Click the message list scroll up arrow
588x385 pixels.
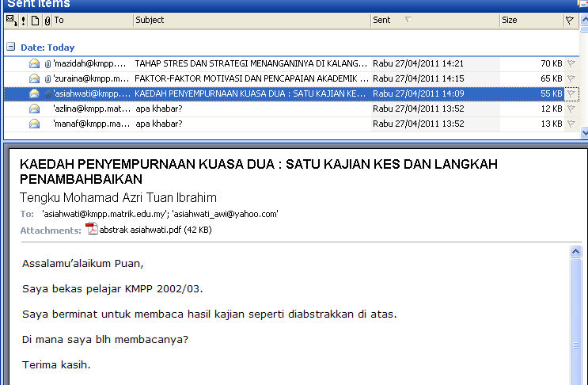coord(584,20)
